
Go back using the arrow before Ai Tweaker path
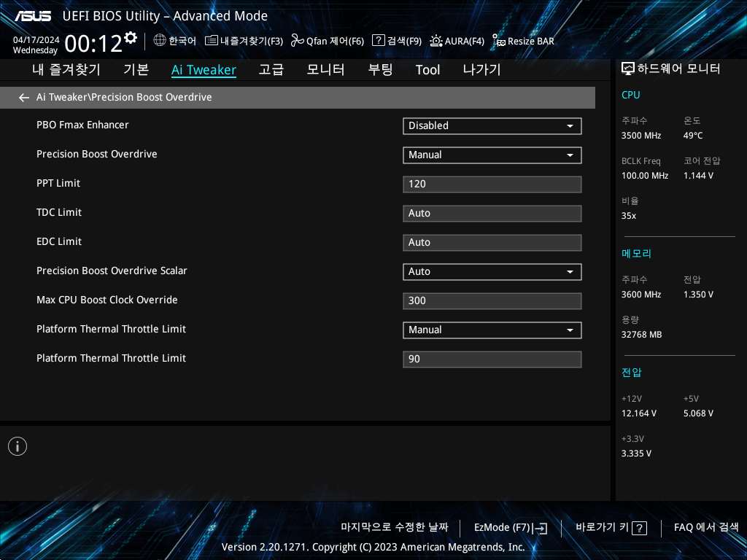click(x=24, y=98)
